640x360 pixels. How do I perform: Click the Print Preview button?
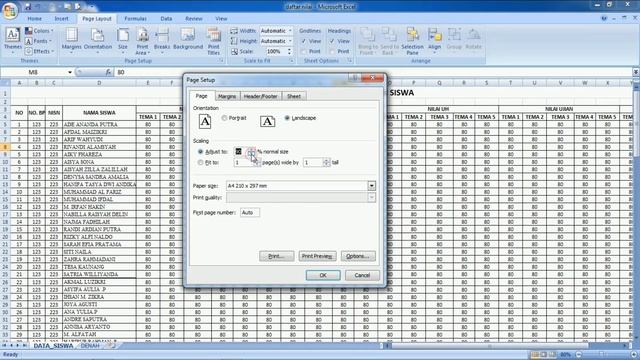[x=317, y=256]
